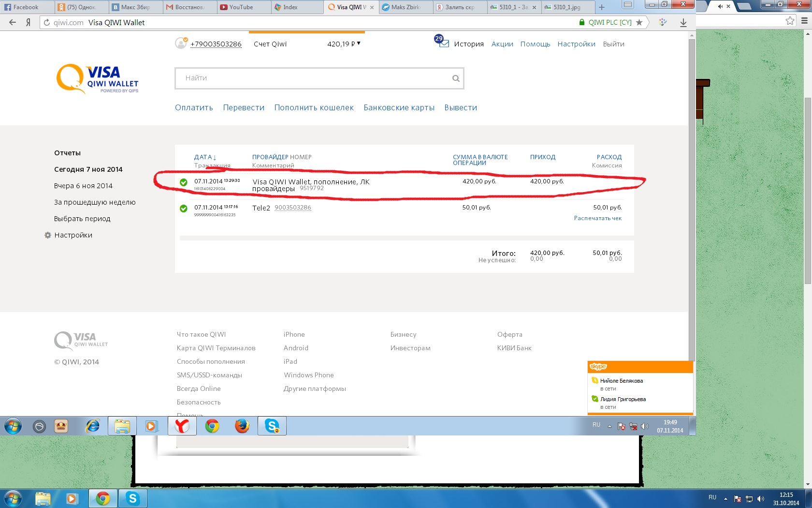Reload the qiwi.com page

(x=47, y=22)
